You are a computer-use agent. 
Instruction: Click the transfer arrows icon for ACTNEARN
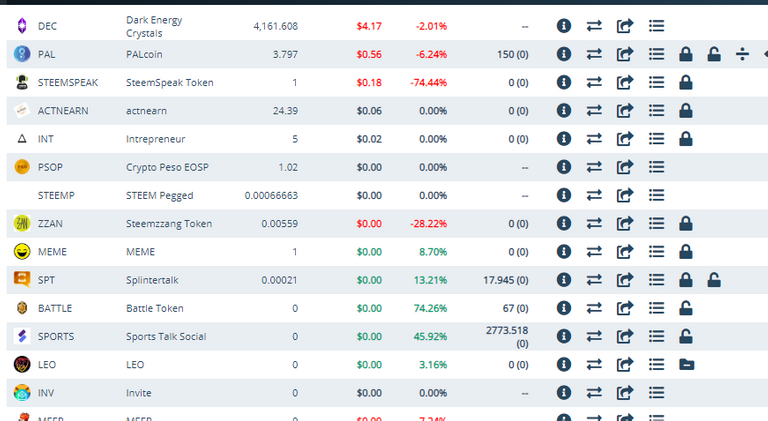594,111
